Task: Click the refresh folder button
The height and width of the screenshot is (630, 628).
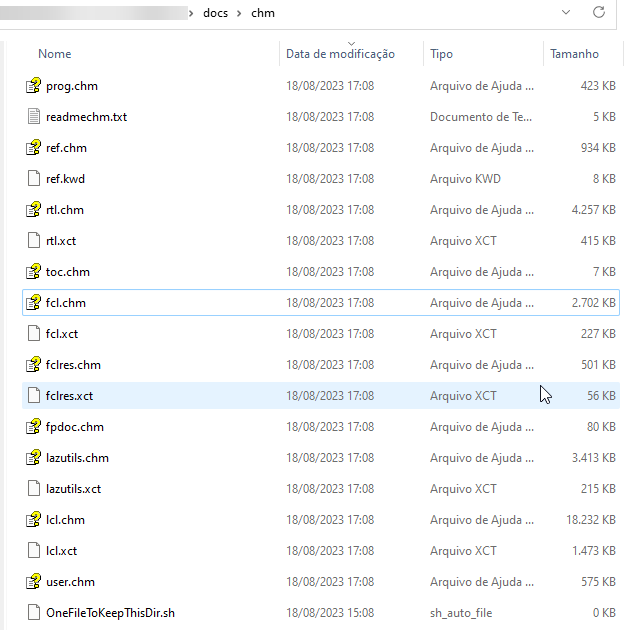Action: click(x=599, y=13)
